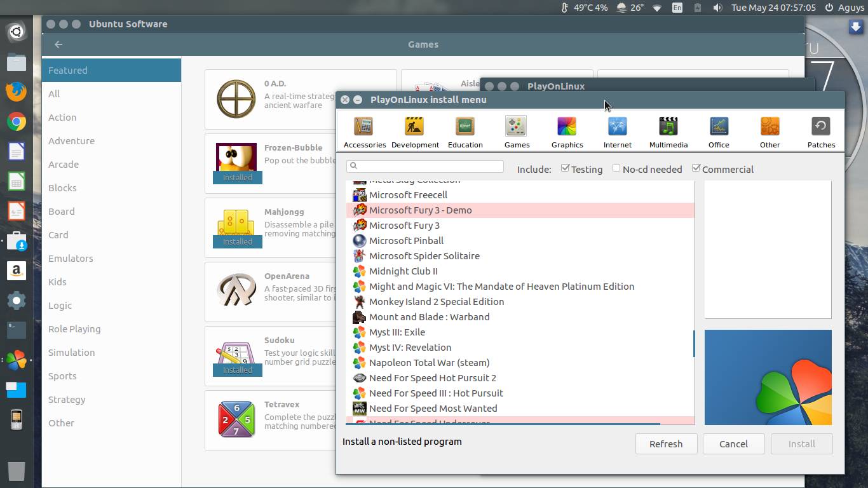The image size is (868, 488).
Task: Click the Install button
Action: (x=801, y=444)
